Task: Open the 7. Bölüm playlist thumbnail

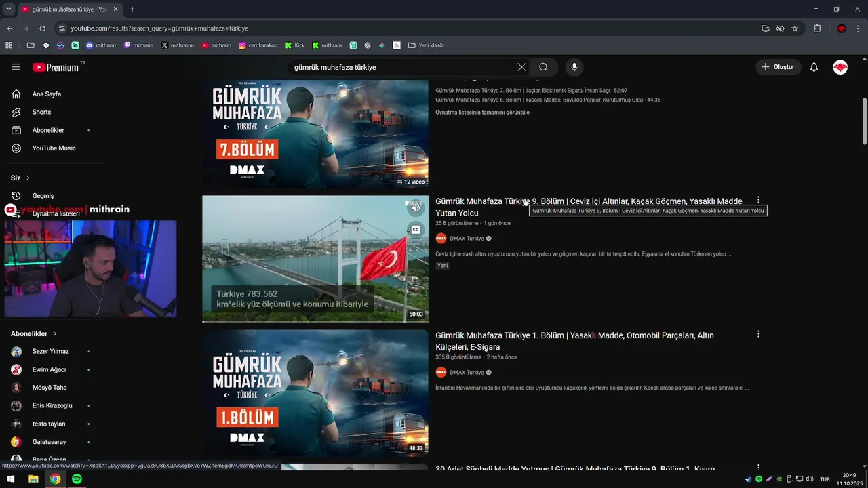Action: click(315, 134)
